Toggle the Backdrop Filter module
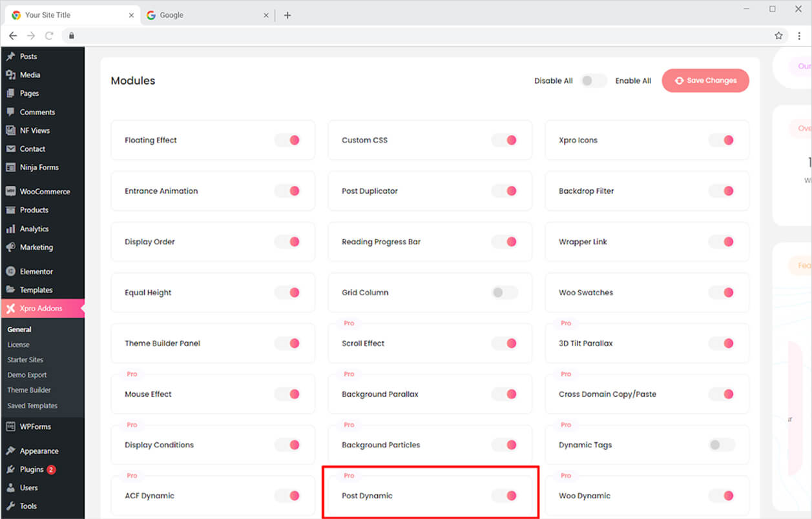Viewport: 812px width, 519px height. point(722,191)
